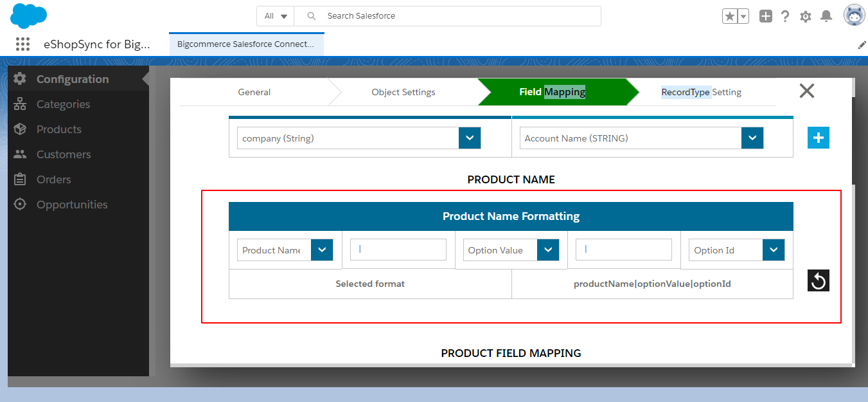Screen dimensions: 868x402
Task: Open the App Launcher grid icon
Action: coord(22,44)
